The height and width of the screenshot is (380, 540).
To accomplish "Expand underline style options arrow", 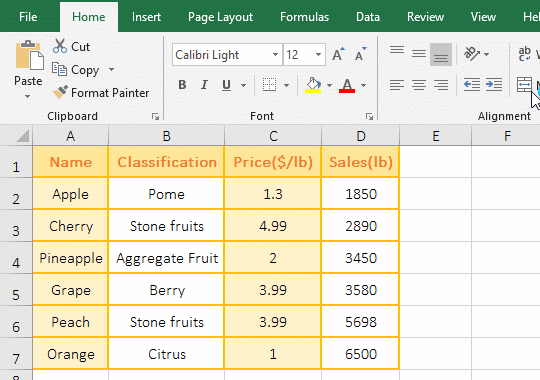I will [x=243, y=85].
